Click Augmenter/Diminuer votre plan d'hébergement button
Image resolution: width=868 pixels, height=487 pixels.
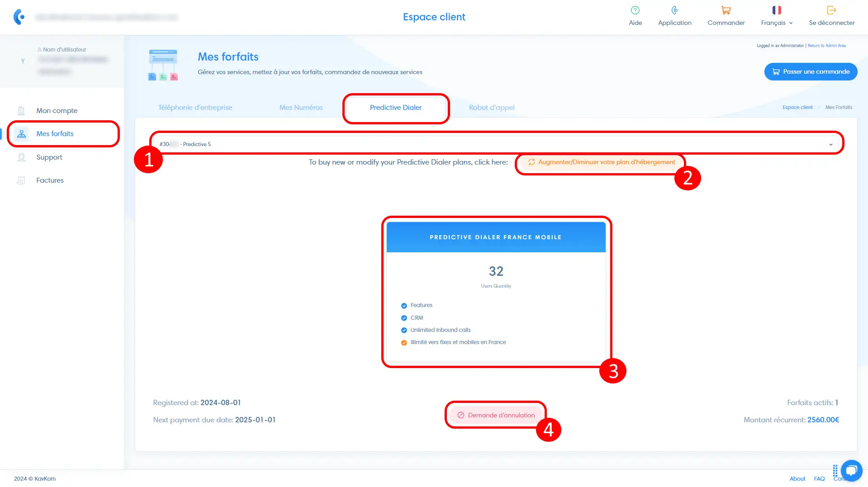click(601, 162)
